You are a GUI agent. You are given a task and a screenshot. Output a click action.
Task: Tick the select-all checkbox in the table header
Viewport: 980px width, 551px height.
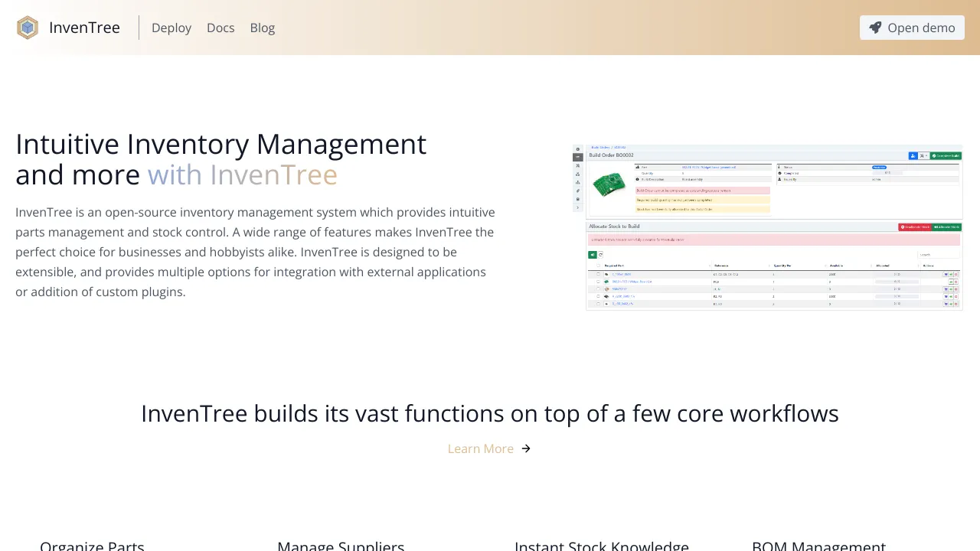pyautogui.click(x=599, y=266)
